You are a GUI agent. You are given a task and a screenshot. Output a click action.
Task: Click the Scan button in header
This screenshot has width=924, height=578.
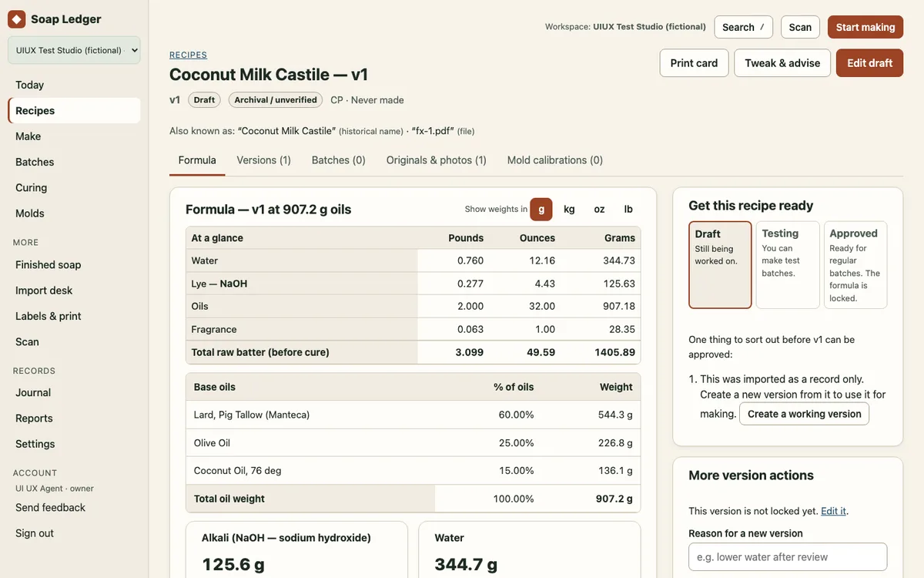point(800,27)
